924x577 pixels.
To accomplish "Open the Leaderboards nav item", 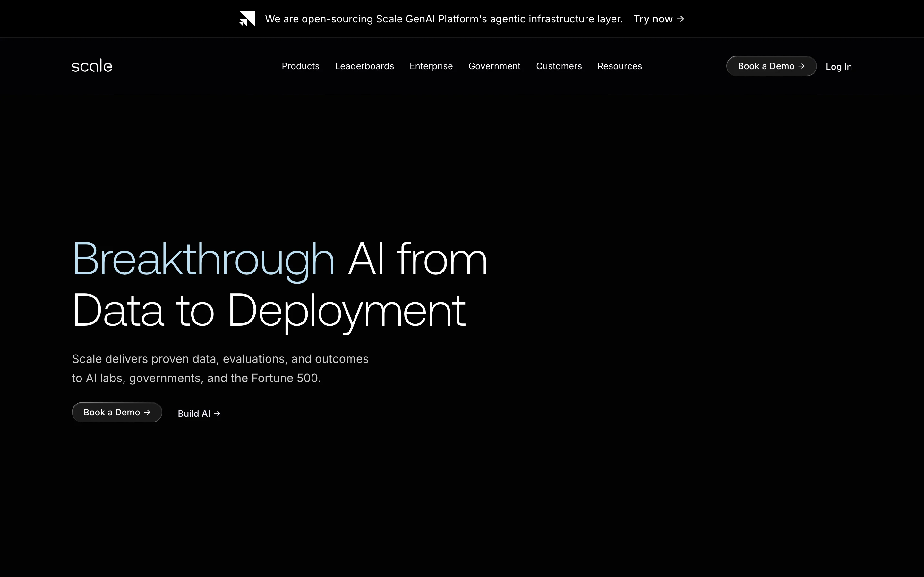I will (x=364, y=66).
